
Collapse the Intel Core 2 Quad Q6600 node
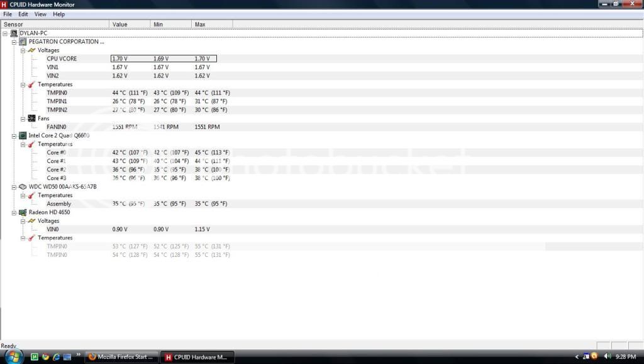click(x=14, y=136)
